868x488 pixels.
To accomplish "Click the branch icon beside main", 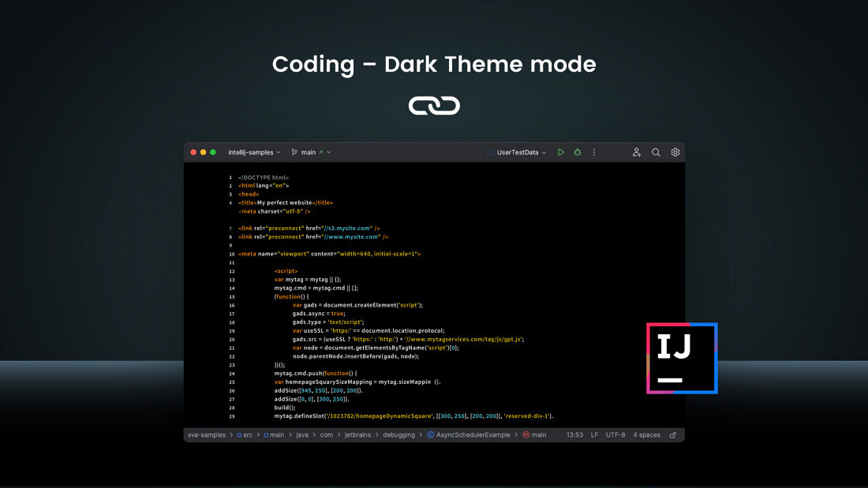I will (293, 152).
